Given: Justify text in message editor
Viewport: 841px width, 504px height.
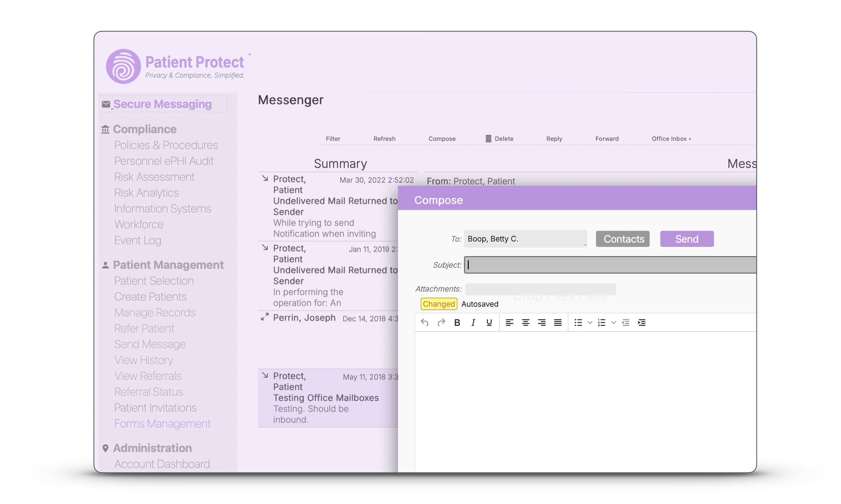Looking at the screenshot, I should point(557,323).
